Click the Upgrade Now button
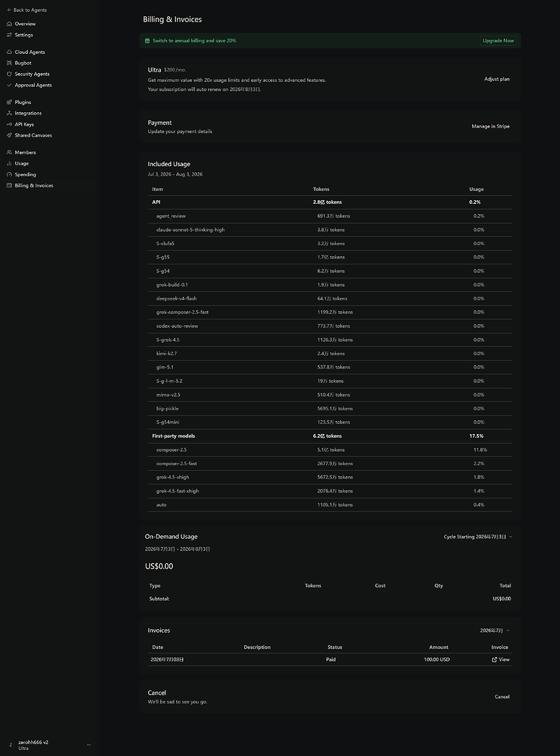560x756 pixels. (498, 41)
